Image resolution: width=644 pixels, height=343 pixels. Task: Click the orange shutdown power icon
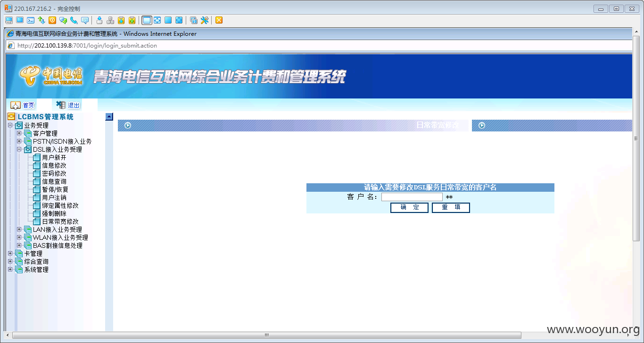(x=52, y=20)
